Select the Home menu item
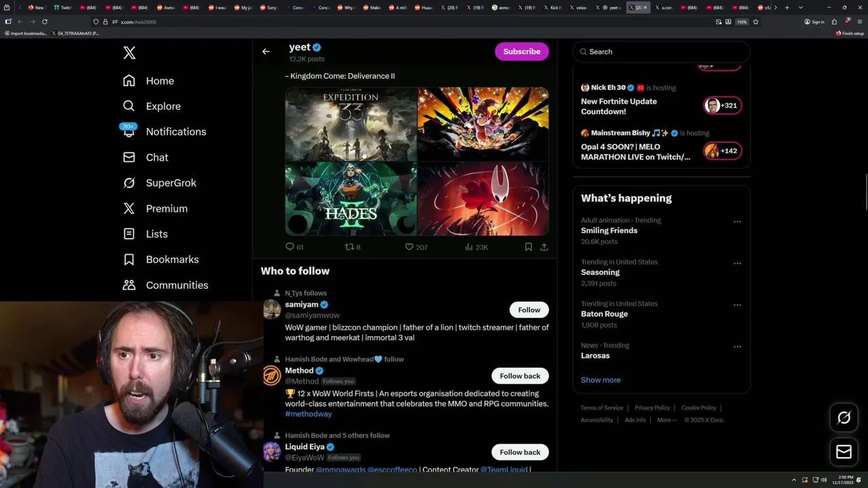The height and width of the screenshot is (488, 868). [x=160, y=81]
